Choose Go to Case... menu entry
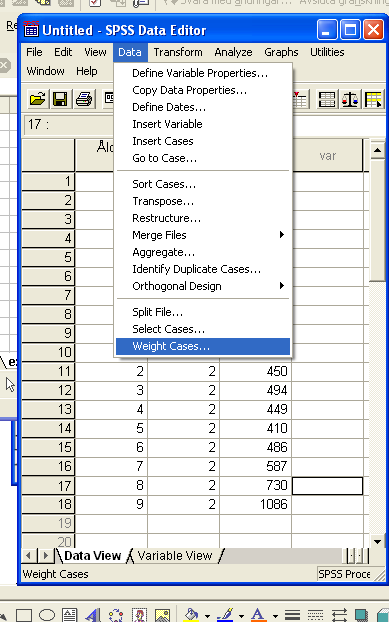This screenshot has height=622, width=389. (203, 158)
